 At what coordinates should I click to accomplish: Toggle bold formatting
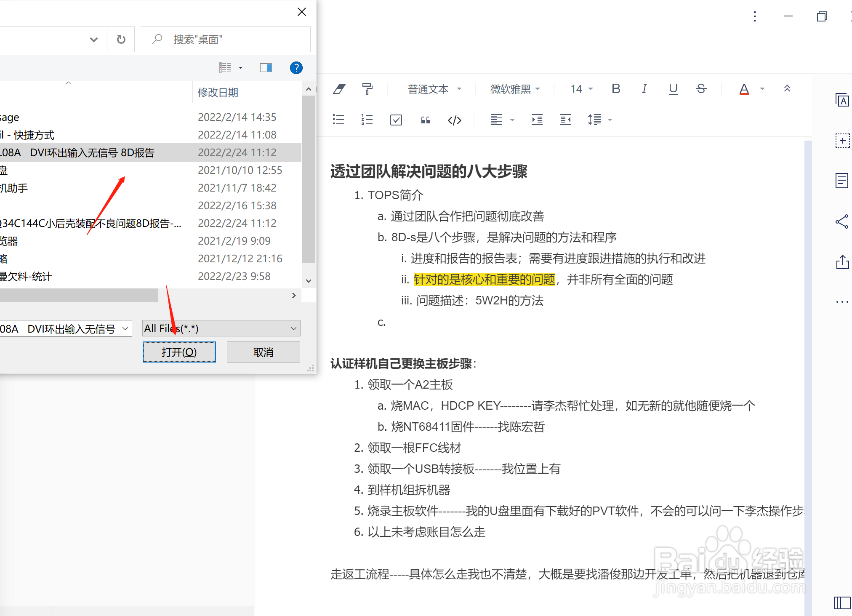[616, 89]
